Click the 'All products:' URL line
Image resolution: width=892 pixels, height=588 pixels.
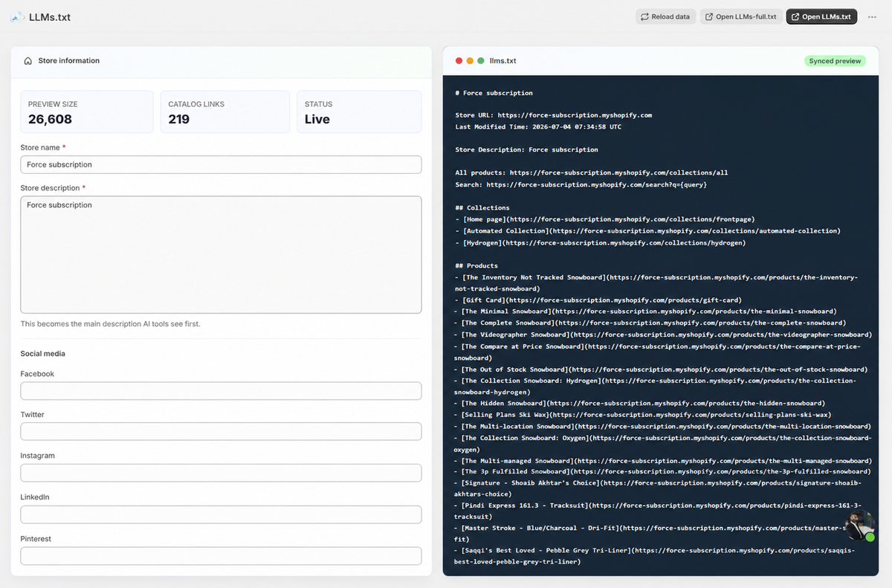(x=592, y=172)
